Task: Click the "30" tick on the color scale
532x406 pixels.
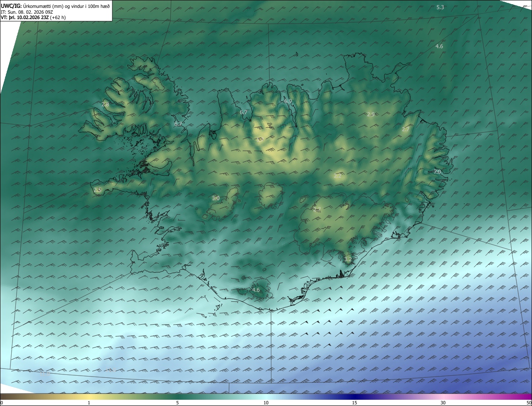Action: (x=443, y=403)
